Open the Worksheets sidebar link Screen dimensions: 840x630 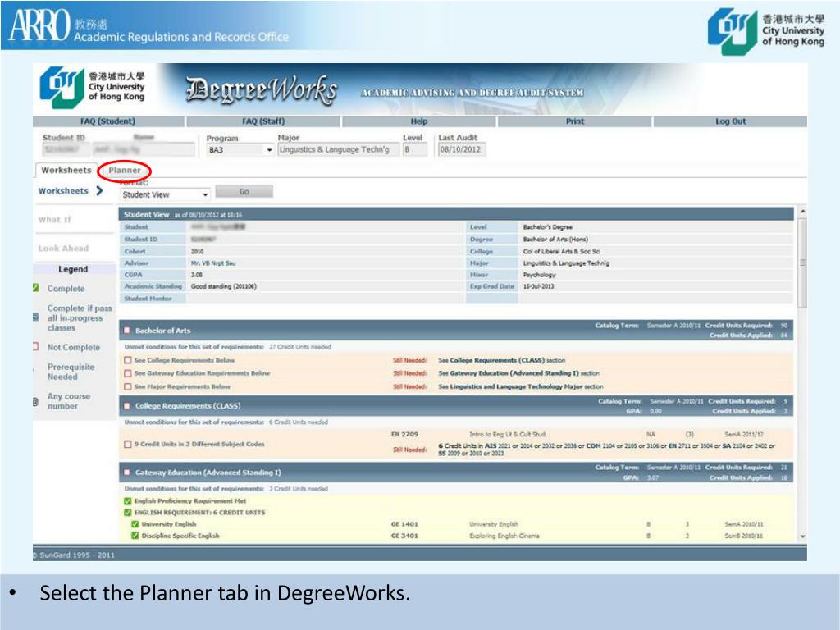click(x=63, y=191)
